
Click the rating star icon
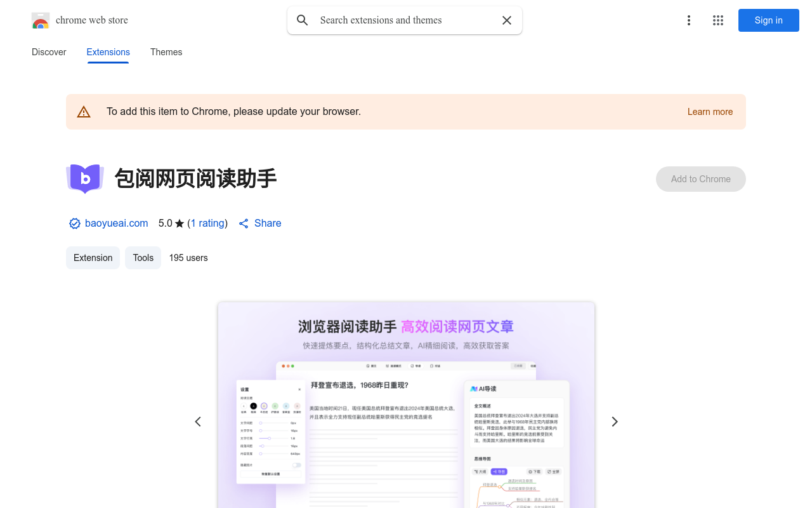pyautogui.click(x=180, y=224)
